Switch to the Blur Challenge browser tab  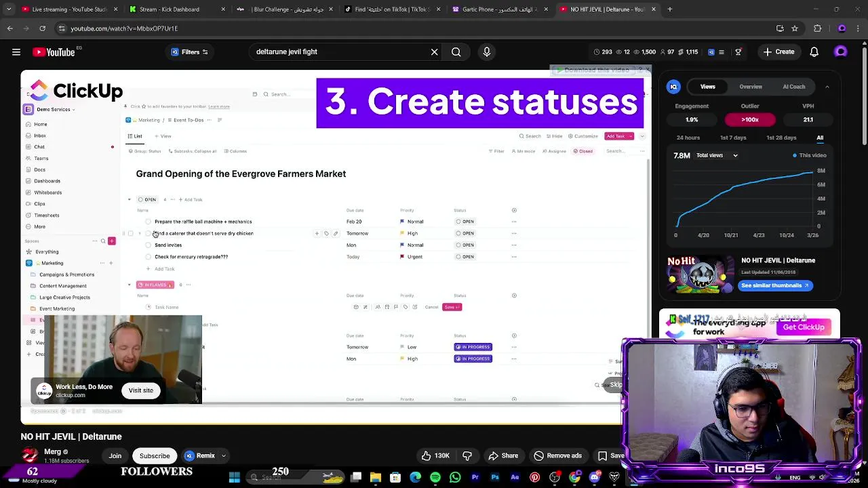coord(285,9)
